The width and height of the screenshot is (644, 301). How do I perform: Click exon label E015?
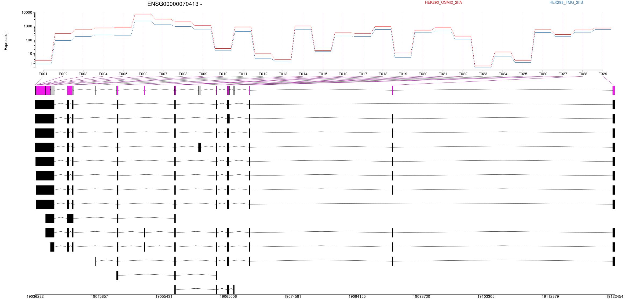(x=323, y=74)
